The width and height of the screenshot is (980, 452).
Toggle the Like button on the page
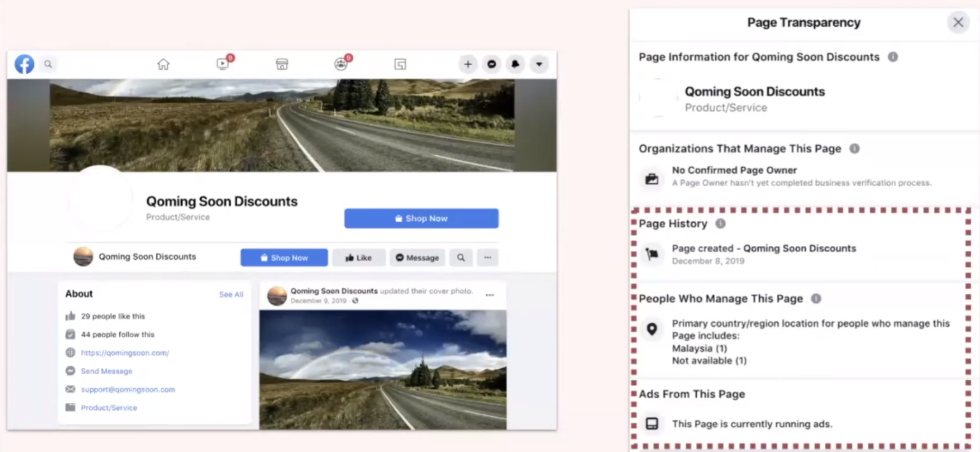[x=359, y=257]
